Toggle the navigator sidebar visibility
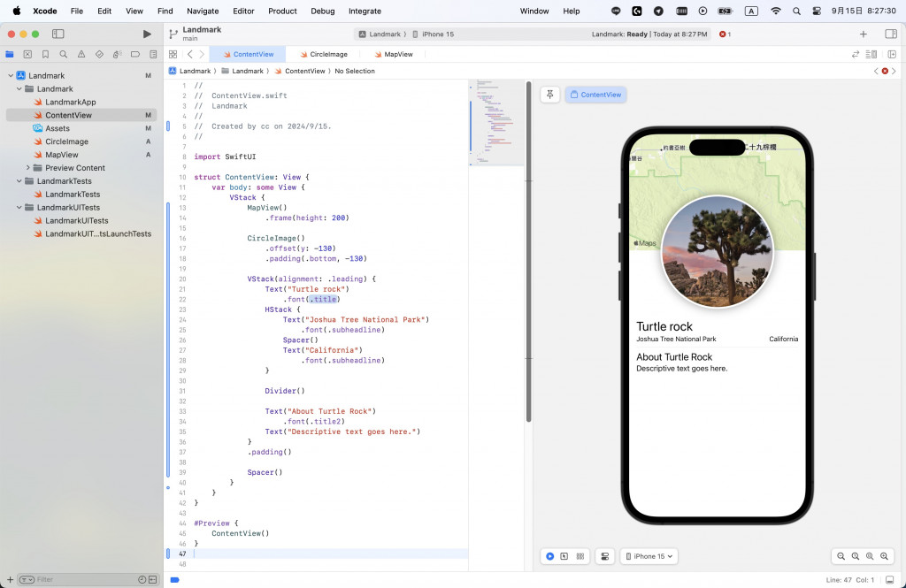Image resolution: width=906 pixels, height=588 pixels. [58, 34]
